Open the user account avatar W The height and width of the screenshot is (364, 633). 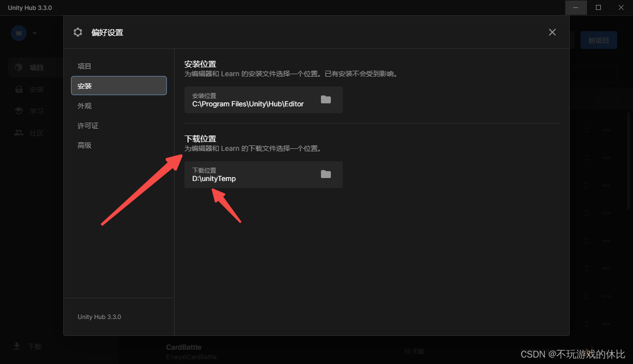19,33
